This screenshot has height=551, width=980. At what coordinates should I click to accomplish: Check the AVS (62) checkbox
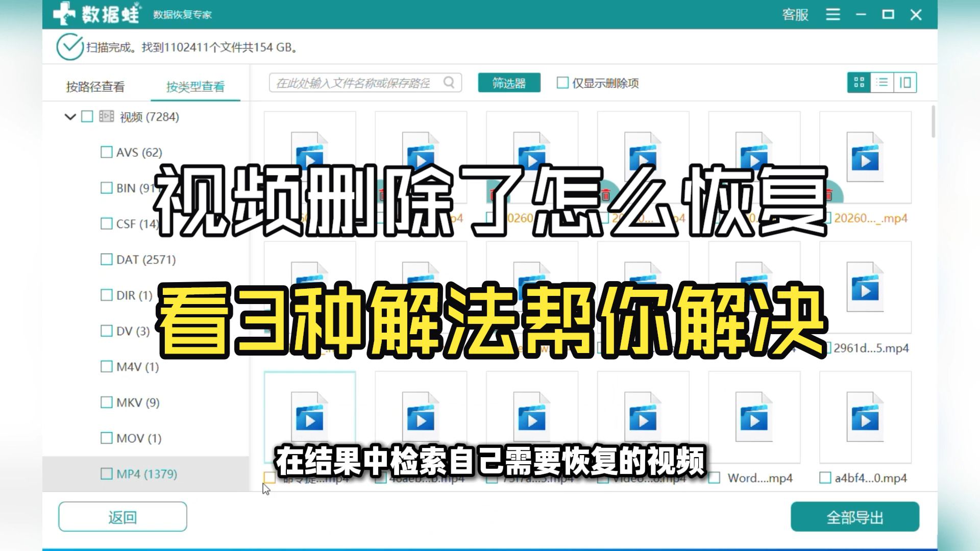click(x=106, y=152)
